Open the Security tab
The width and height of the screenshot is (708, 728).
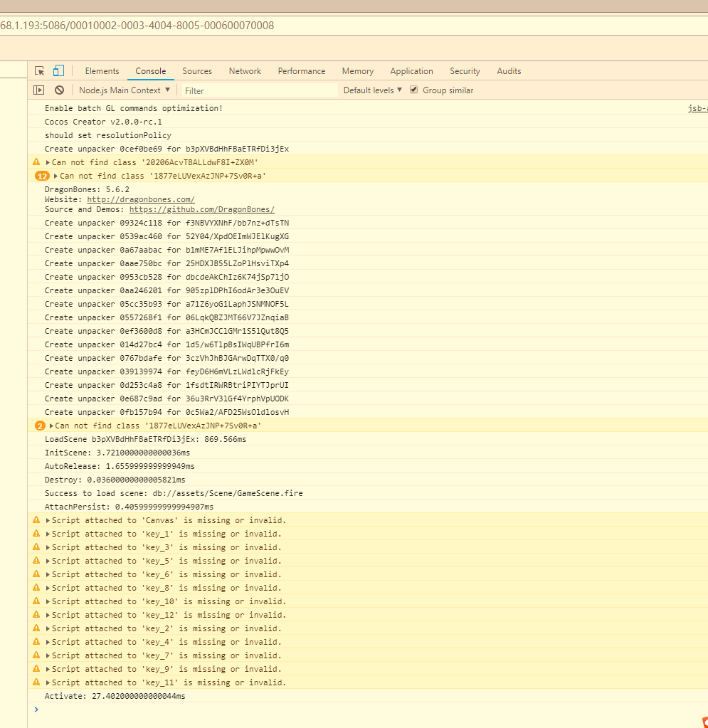pyautogui.click(x=465, y=71)
